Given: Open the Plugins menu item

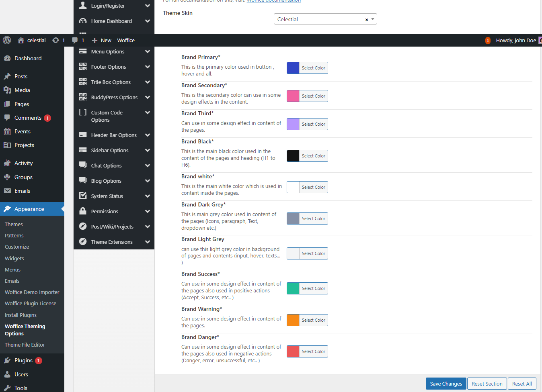Looking at the screenshot, I should tap(23, 360).
